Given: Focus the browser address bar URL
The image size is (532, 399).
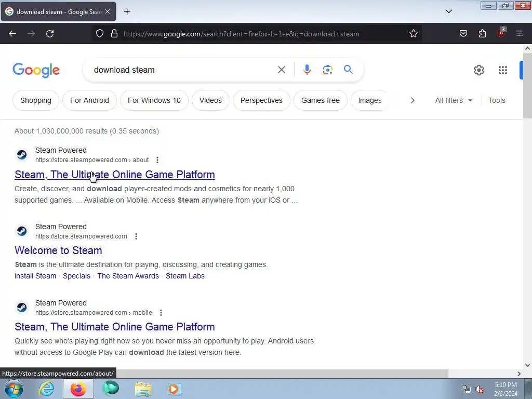Looking at the screenshot, I should [241, 34].
